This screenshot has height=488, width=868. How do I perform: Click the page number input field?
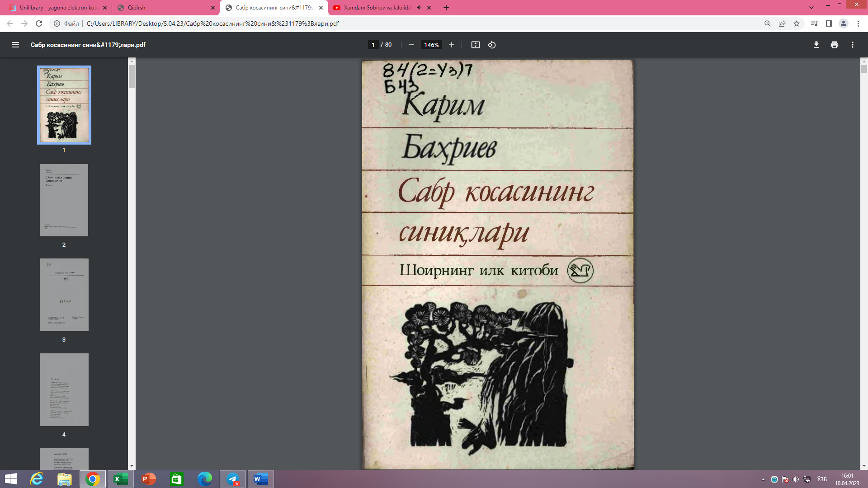373,45
